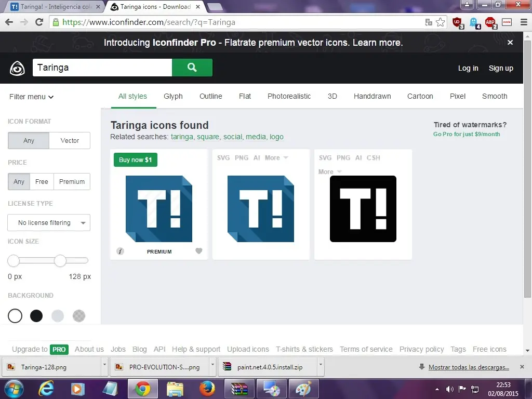Open the Ghostery extension icon
The image size is (532, 399).
[x=474, y=23]
